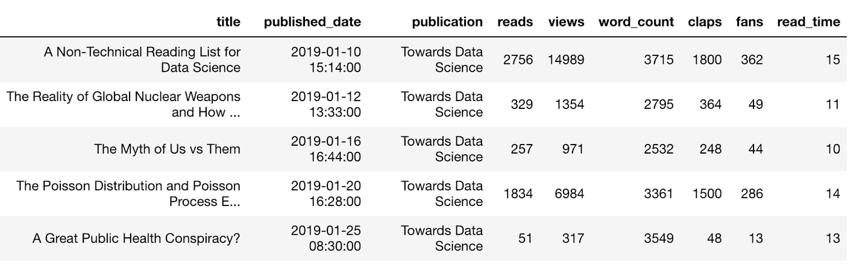Select the 14989 views value

[x=566, y=60]
